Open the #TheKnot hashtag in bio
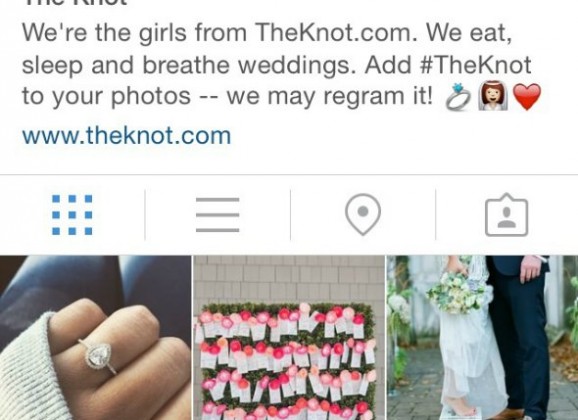 tap(476, 65)
